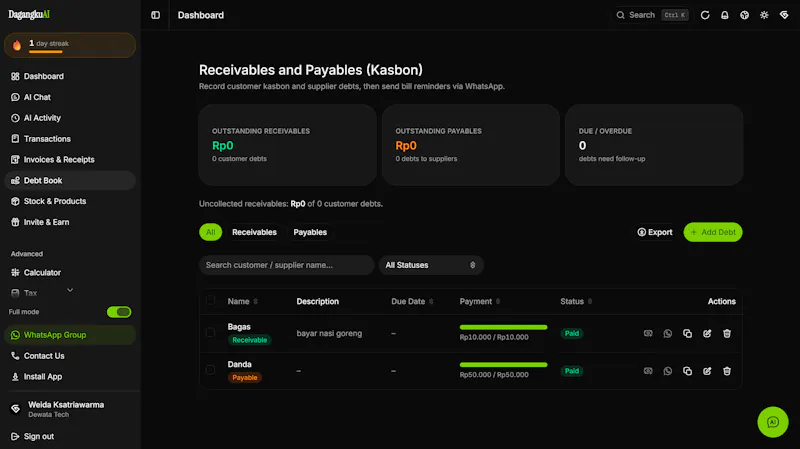Edit the Bagas debt entry
This screenshot has height=449, width=800.
point(707,333)
